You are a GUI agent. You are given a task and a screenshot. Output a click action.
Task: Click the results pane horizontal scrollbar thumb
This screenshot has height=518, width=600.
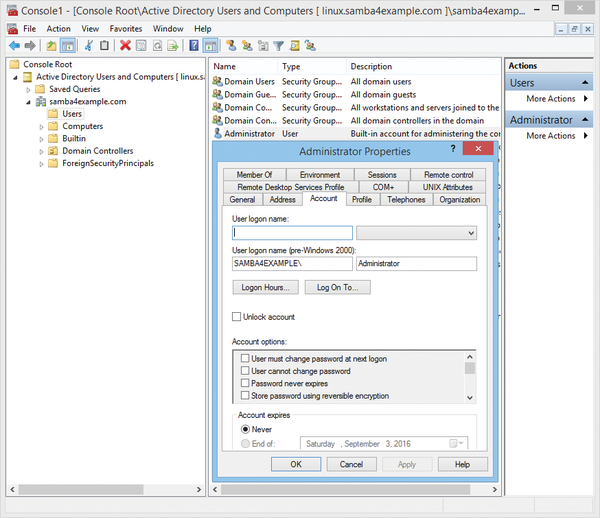346,489
